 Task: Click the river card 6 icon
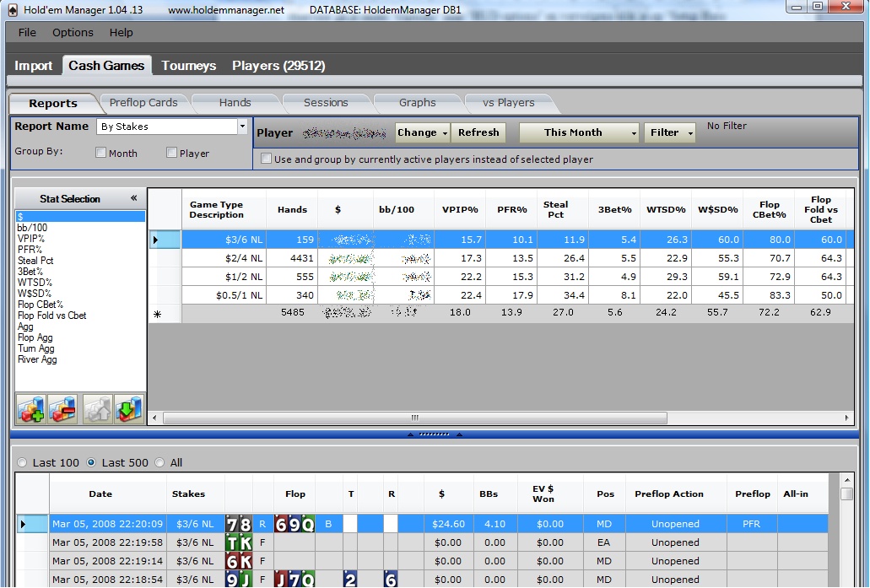pos(391,580)
